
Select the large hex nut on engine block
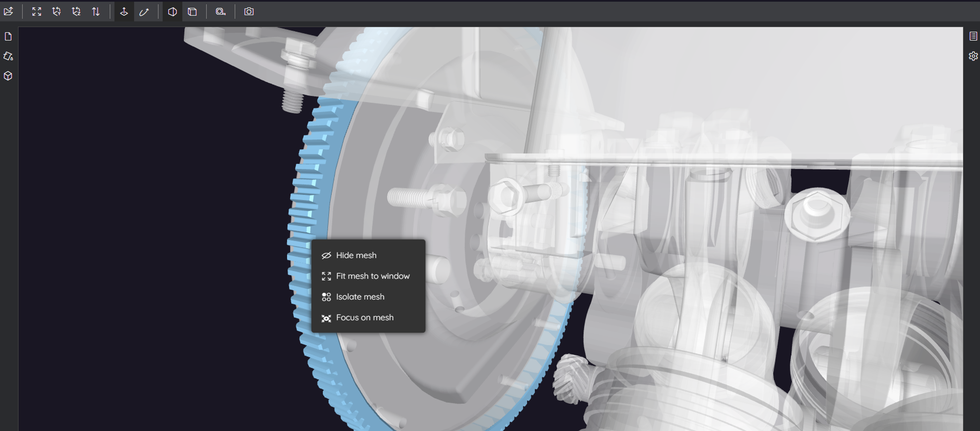[x=817, y=214]
